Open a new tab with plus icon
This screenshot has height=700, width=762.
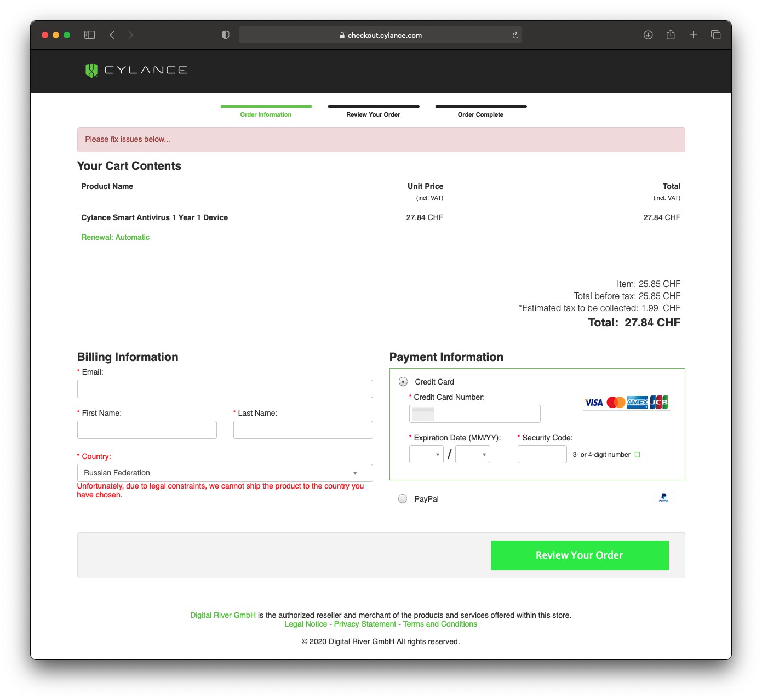[x=693, y=35]
